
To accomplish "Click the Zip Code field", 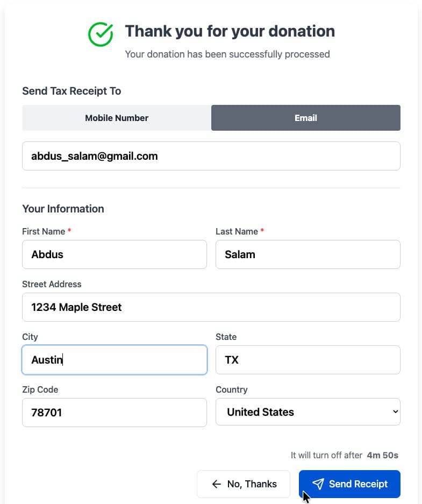I will 115,413.
